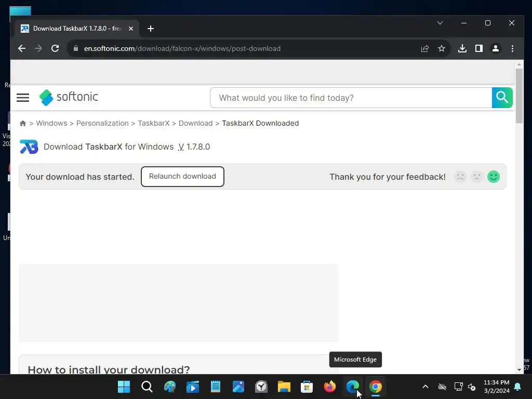This screenshot has height=399, width=532.
Task: Open Personalization breadcrumb link
Action: (102, 123)
